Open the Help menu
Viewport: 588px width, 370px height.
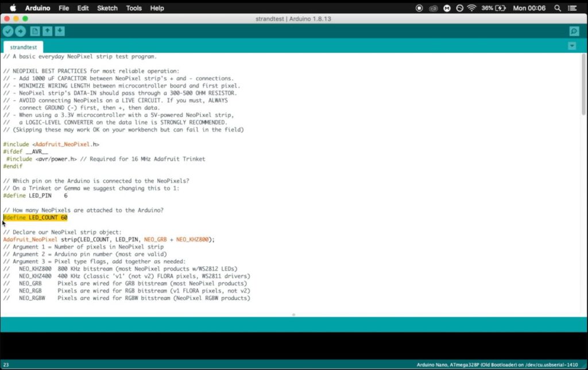(x=157, y=8)
